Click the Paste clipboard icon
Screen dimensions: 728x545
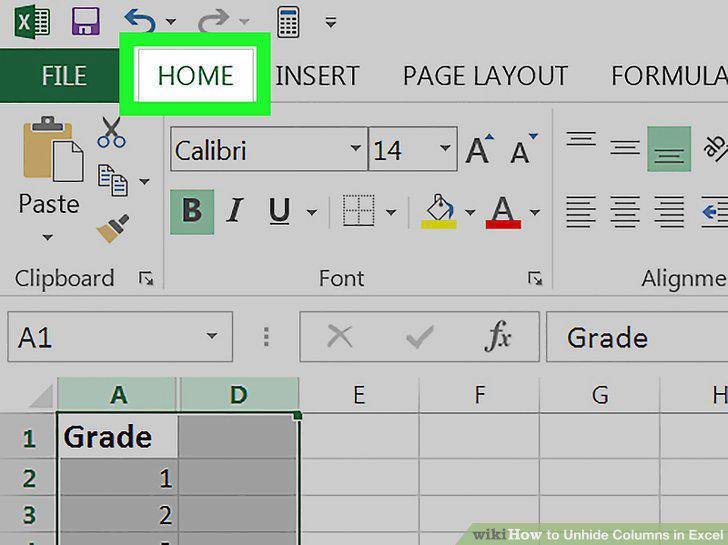pos(52,149)
